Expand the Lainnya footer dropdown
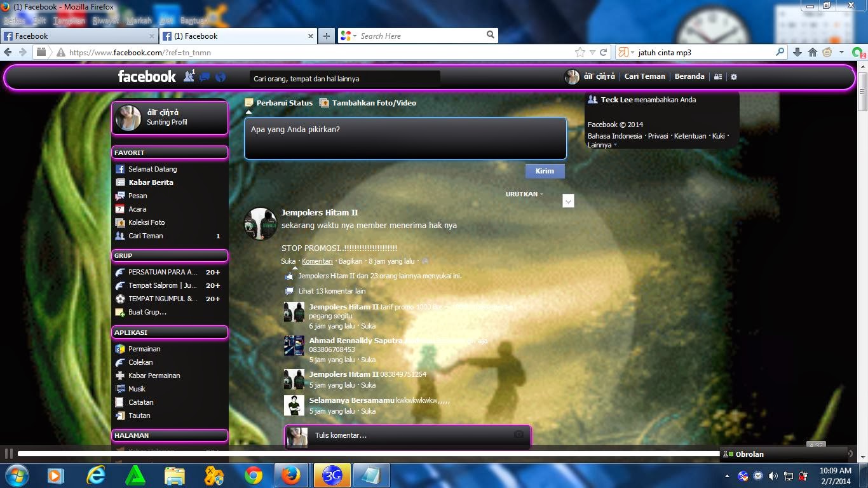 point(602,145)
